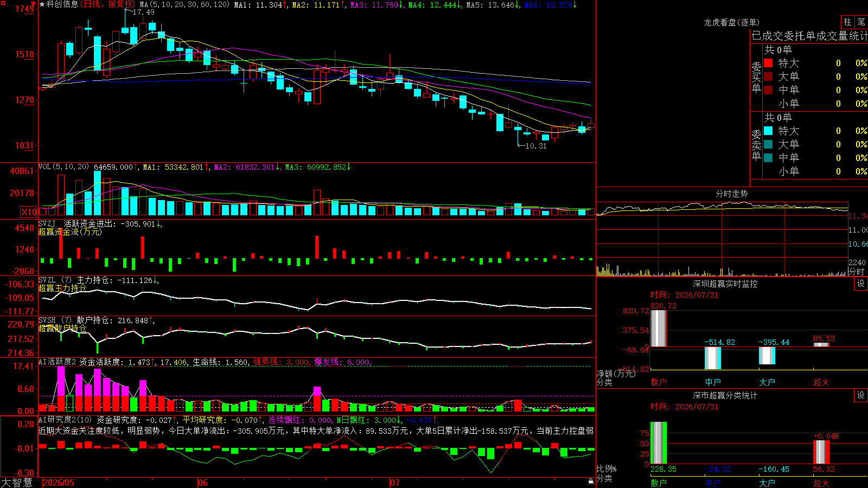Click the 分时走势 panel title
This screenshot has height=488, width=868.
pyautogui.click(x=732, y=194)
